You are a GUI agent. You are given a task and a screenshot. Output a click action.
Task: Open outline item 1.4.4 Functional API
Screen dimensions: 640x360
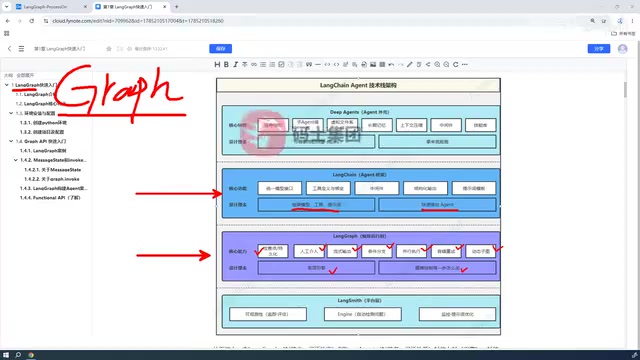click(x=50, y=198)
